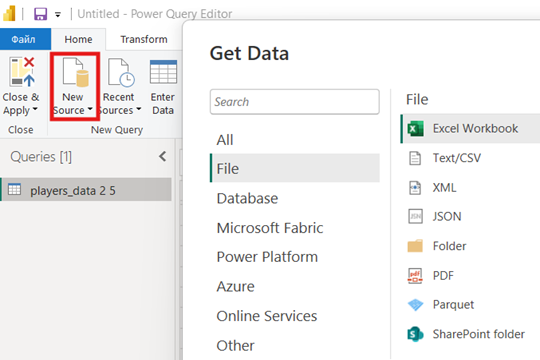Choose the JSON connector label

(x=447, y=216)
